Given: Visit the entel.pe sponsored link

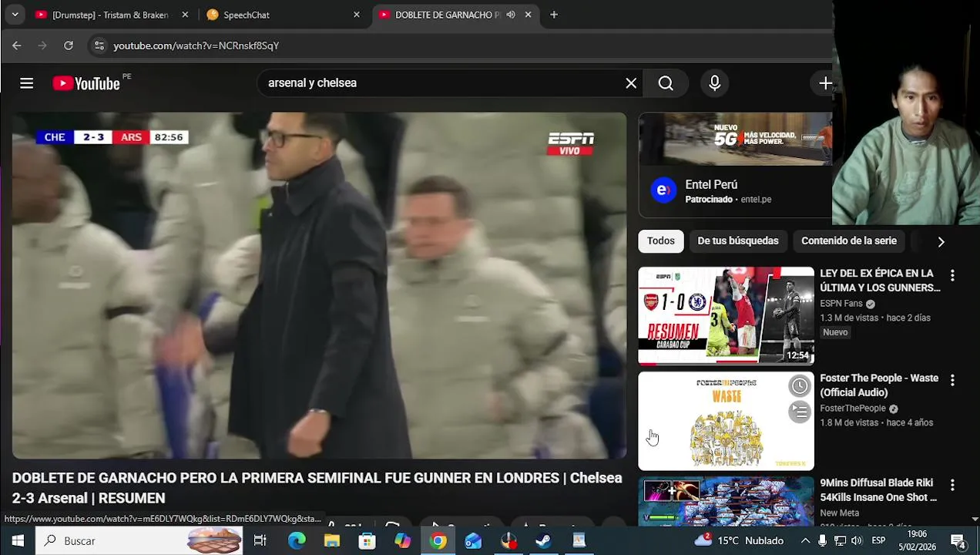Looking at the screenshot, I should pos(756,200).
